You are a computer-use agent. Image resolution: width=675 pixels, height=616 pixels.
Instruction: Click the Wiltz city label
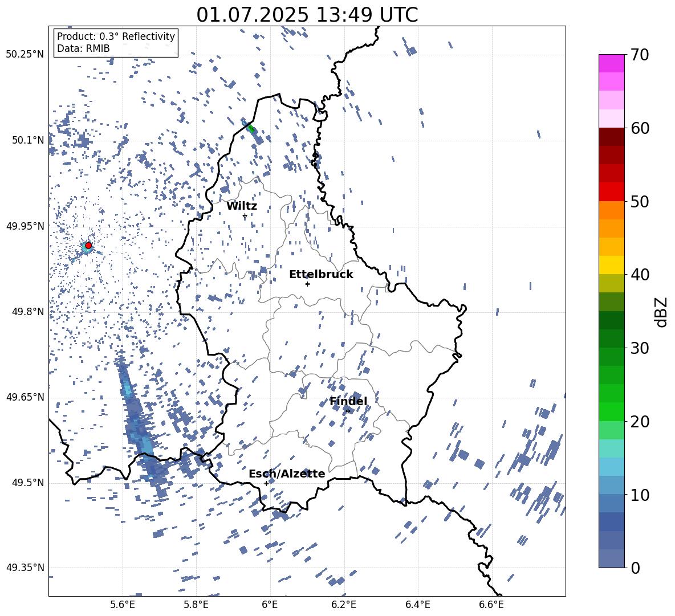click(x=242, y=206)
